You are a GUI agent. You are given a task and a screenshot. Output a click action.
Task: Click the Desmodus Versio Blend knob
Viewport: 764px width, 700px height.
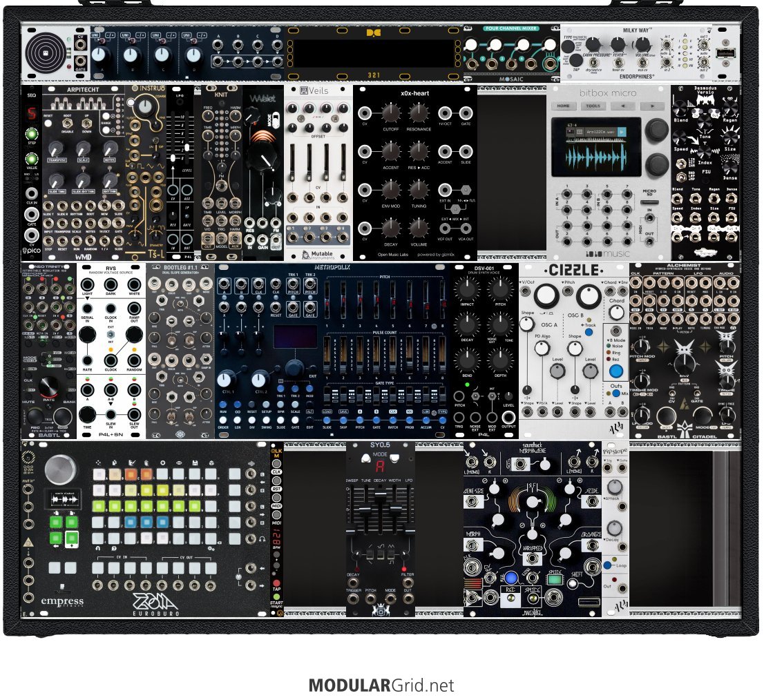[680, 108]
